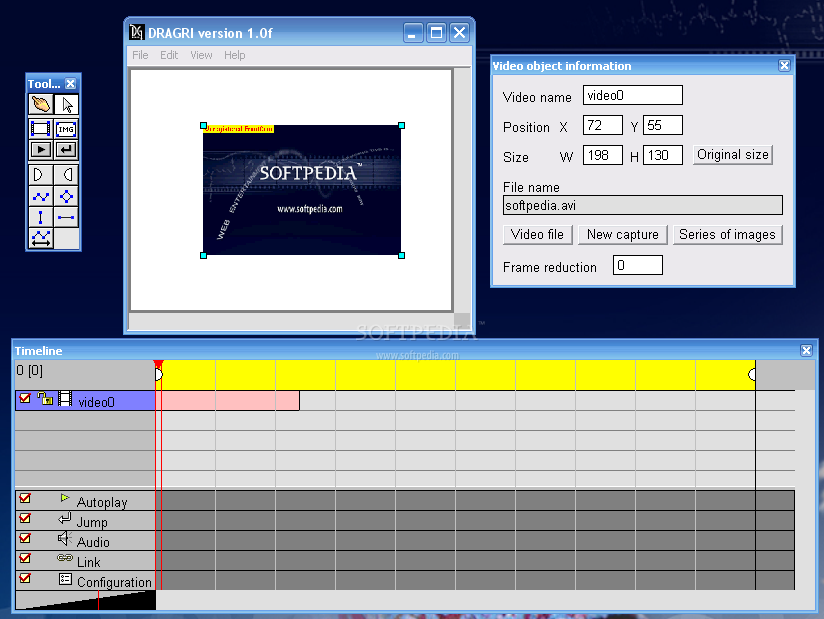Open the View menu

click(x=201, y=55)
